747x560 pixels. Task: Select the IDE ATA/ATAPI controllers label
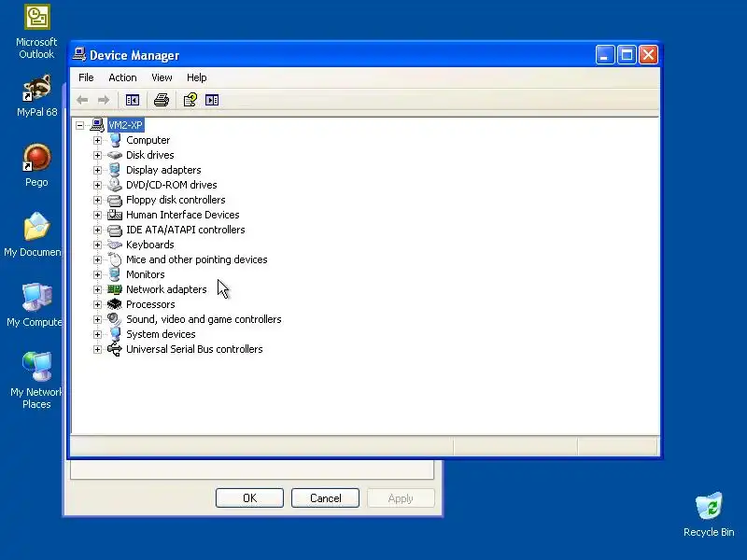[185, 230]
